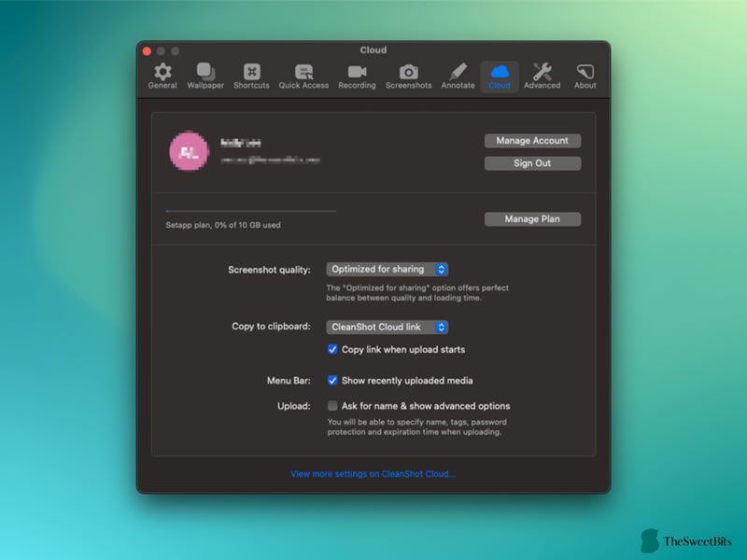Image resolution: width=747 pixels, height=560 pixels.
Task: Enable Ask for name & show advanced options
Action: click(x=332, y=406)
